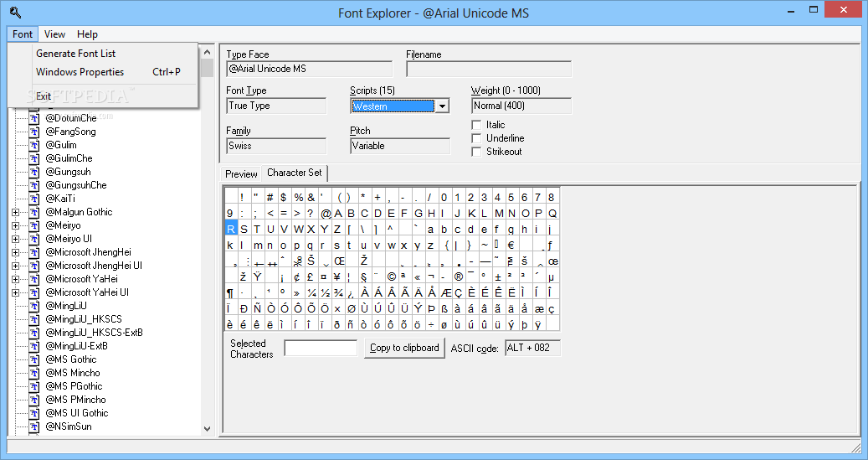Click the TrueType icon beside @Microsoft JhengHei
The width and height of the screenshot is (868, 460).
34,252
